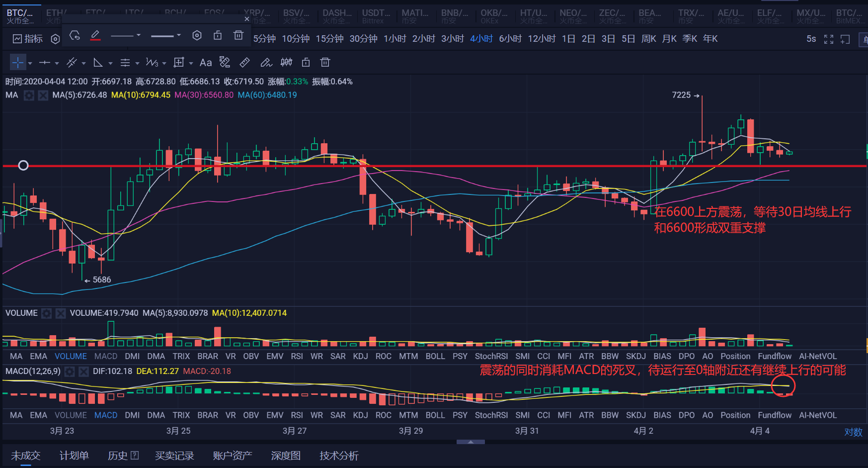Remove the MA indicator with X
The width and height of the screenshot is (868, 468).
43,95
